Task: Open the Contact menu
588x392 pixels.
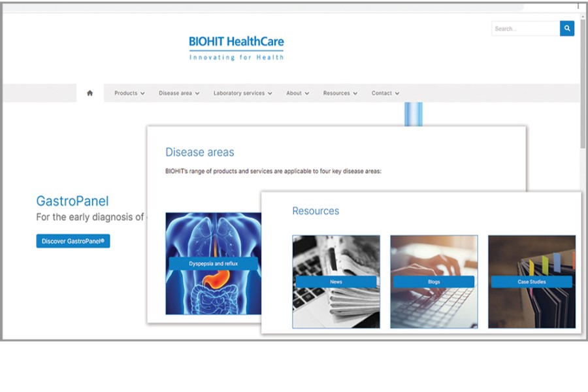Action: click(385, 93)
